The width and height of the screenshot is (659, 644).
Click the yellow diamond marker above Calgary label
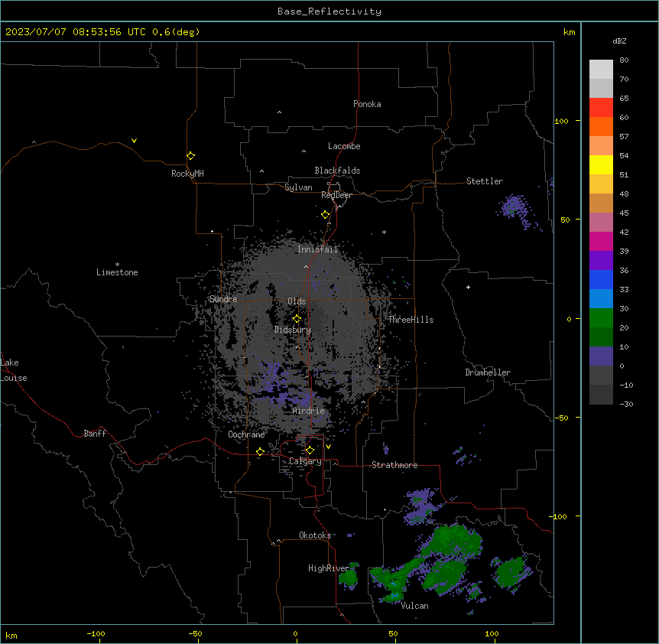coord(310,450)
